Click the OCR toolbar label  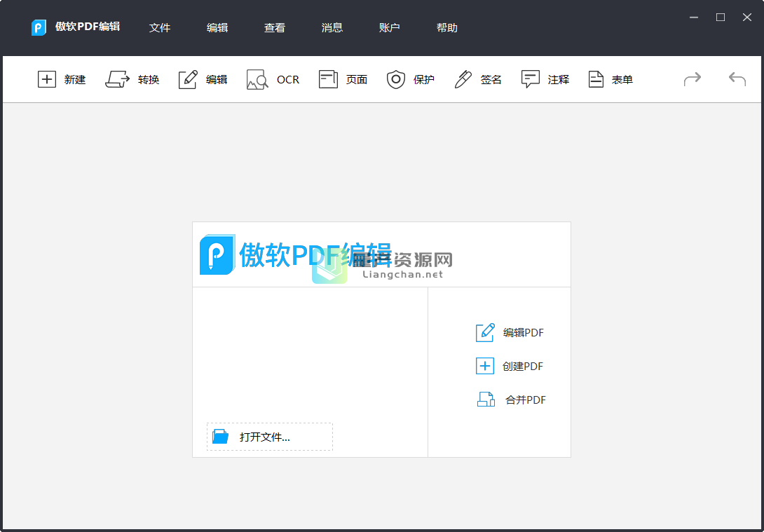tap(288, 79)
